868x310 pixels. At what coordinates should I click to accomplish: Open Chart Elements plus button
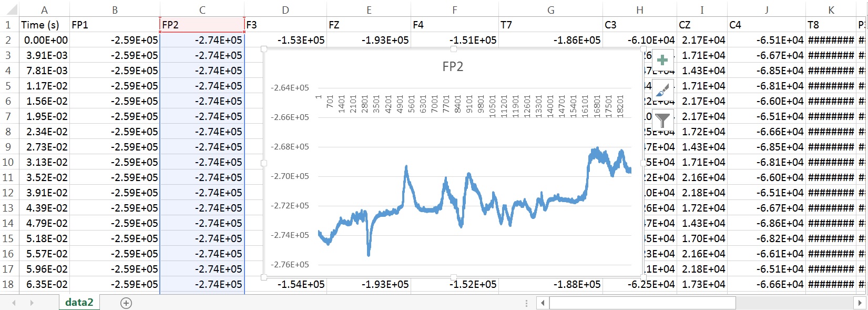662,60
